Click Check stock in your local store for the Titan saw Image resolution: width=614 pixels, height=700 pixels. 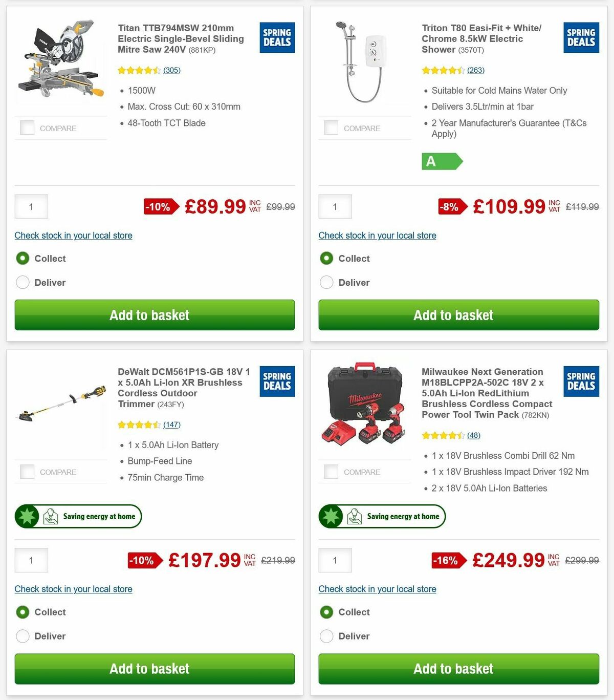pyautogui.click(x=73, y=236)
